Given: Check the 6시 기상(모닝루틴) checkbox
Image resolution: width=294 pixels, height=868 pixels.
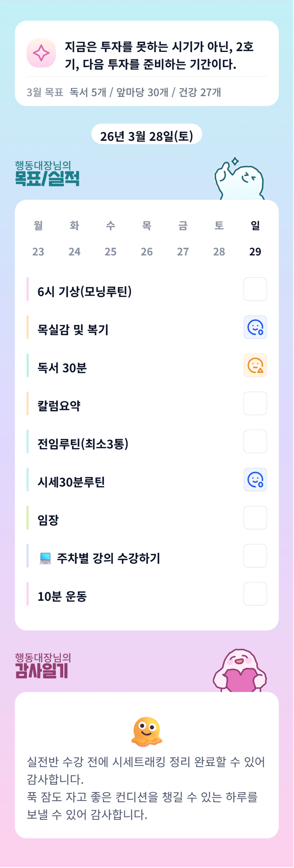Looking at the screenshot, I should point(255,289).
